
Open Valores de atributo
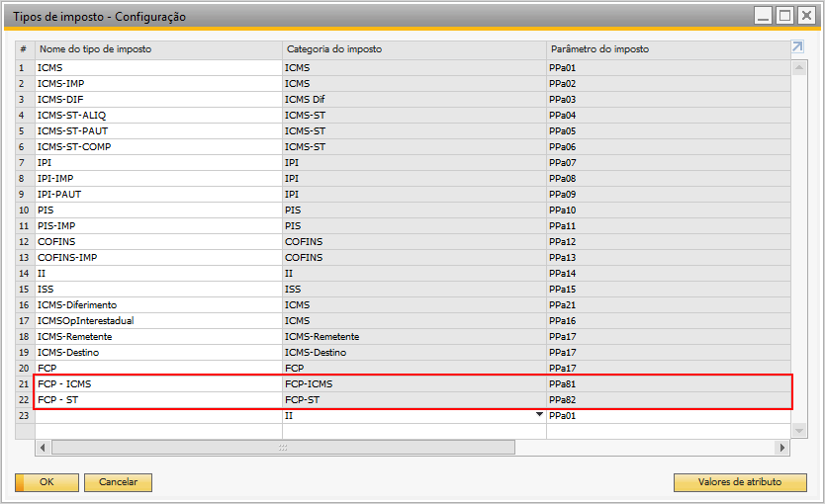click(740, 482)
